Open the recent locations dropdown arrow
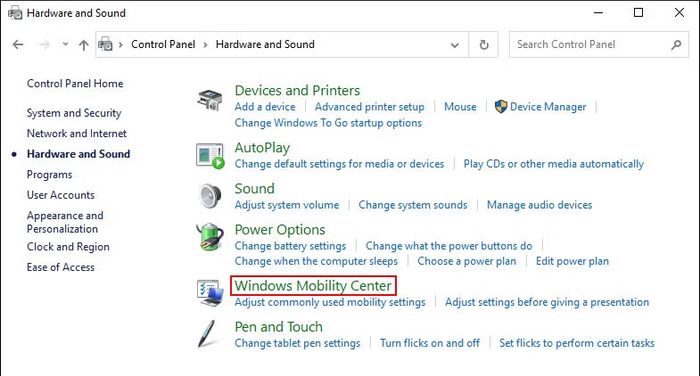The image size is (700, 376). [66, 44]
